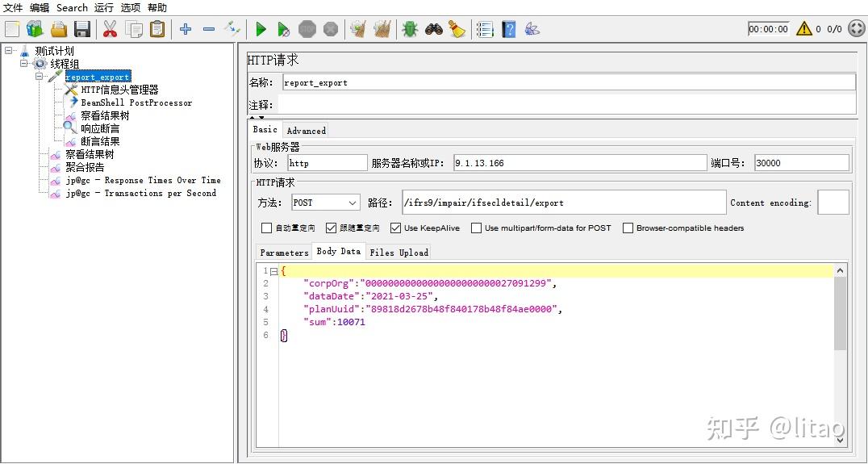Click the Clear All results icon
868x464 pixels.
tap(382, 29)
